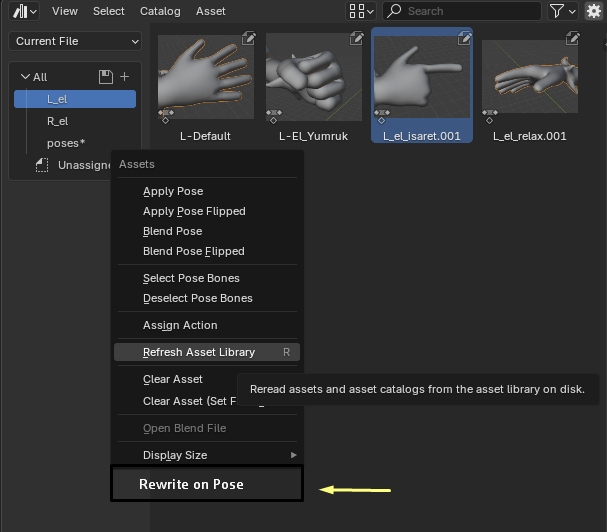Save the asset catalogs with the disk icon
The height and width of the screenshot is (532, 607).
point(106,77)
